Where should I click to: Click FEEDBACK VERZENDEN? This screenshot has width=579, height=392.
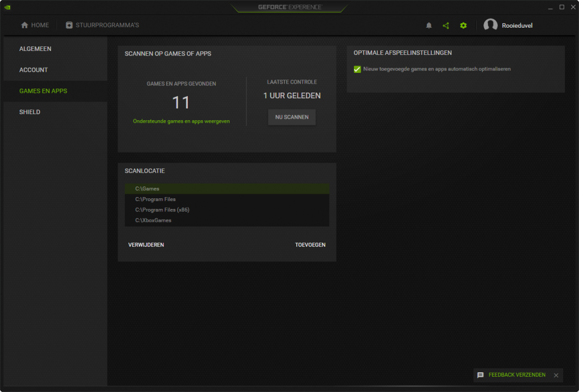[x=517, y=375]
